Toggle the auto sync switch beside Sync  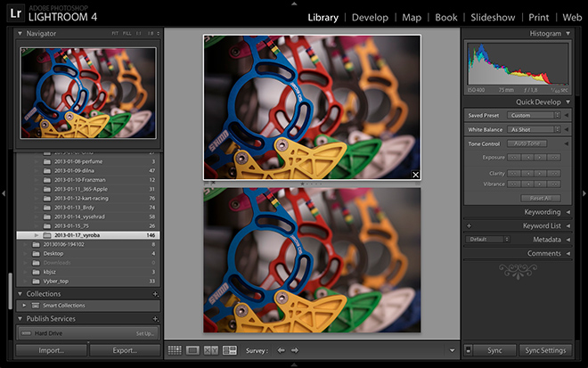pyautogui.click(x=468, y=350)
